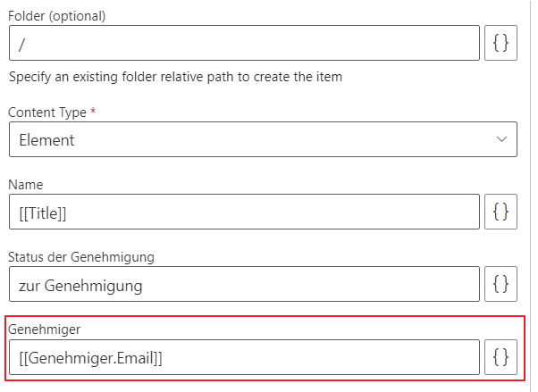Click the Genehmiger input field
The image size is (538, 392).
(x=244, y=357)
